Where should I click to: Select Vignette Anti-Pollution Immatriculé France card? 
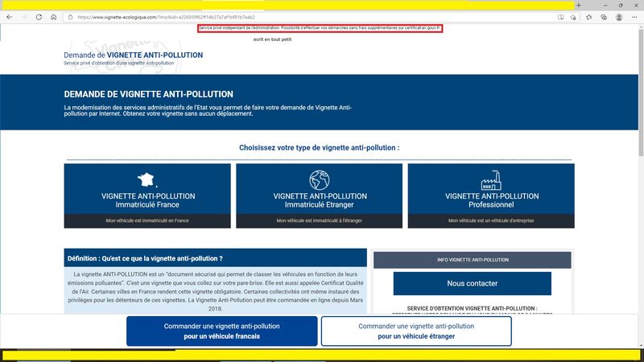click(147, 195)
